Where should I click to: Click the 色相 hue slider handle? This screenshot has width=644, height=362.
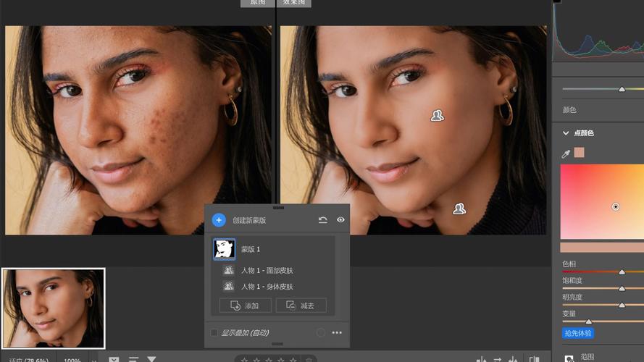(x=622, y=271)
